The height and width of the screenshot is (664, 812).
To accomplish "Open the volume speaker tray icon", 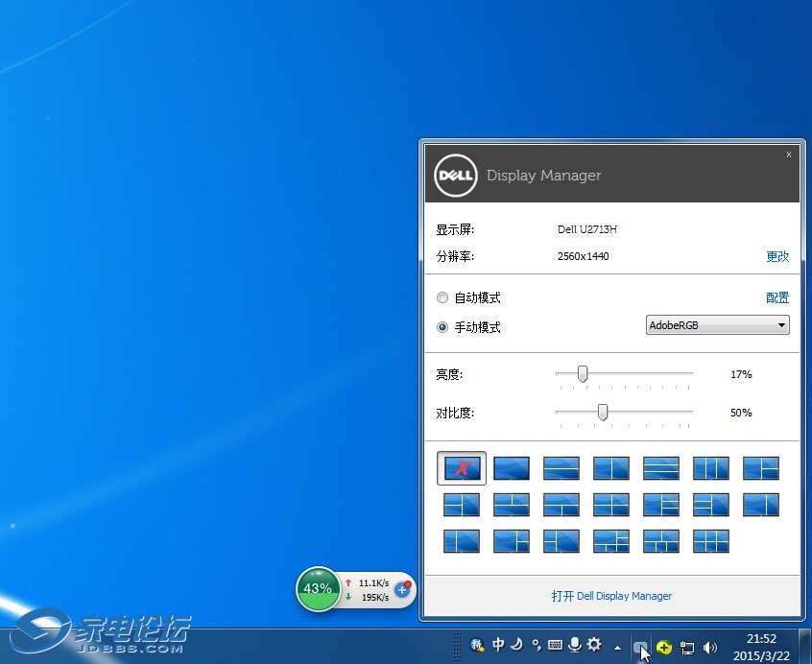I will click(x=710, y=648).
